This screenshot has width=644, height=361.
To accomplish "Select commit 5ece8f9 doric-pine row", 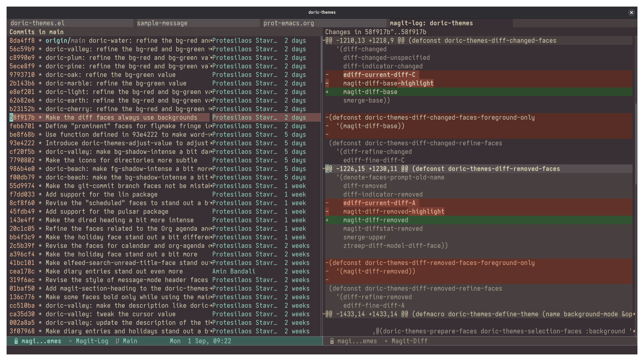I will [164, 66].
